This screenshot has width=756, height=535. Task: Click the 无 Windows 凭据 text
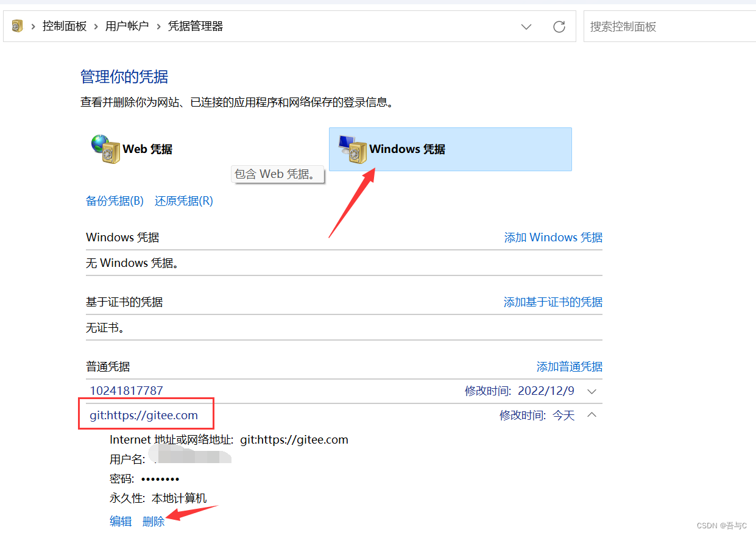coord(132,263)
